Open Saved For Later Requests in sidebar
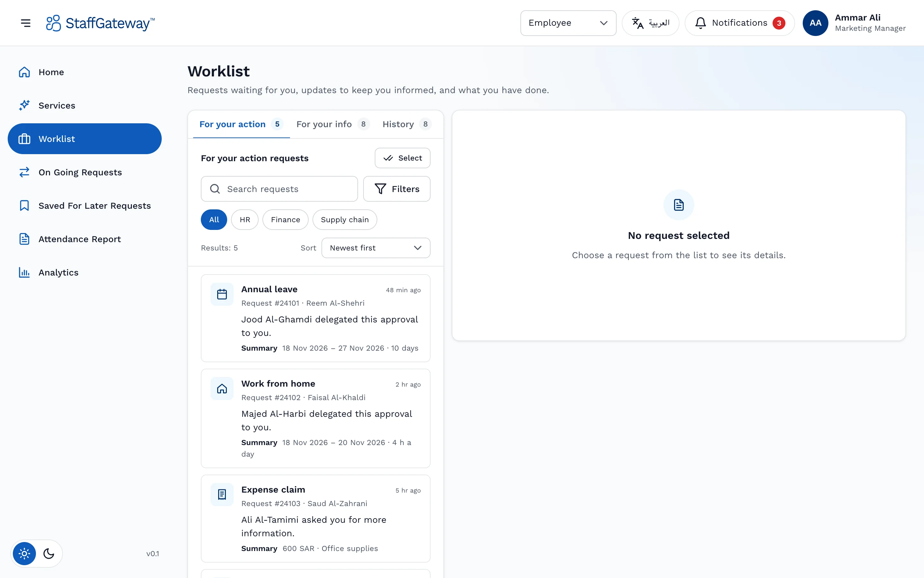Screen dimensions: 924x578 (x=84, y=206)
